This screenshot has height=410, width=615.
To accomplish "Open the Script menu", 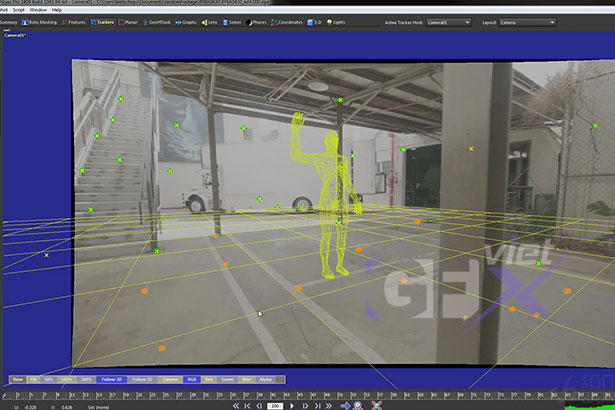I will point(18,9).
